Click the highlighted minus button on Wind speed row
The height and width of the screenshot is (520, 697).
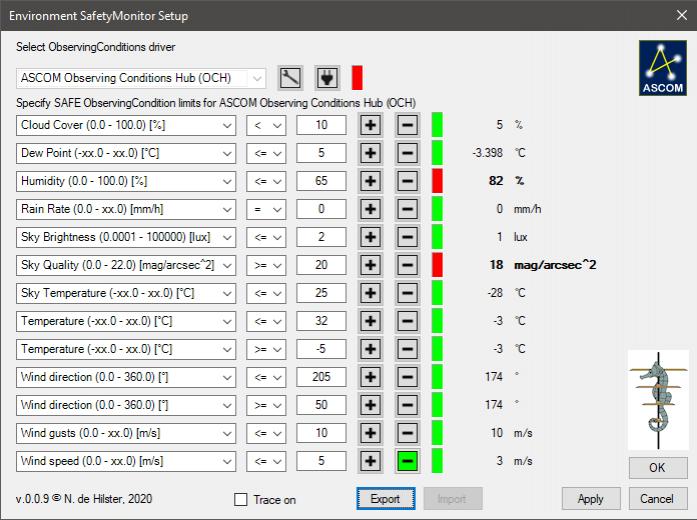[407, 461]
